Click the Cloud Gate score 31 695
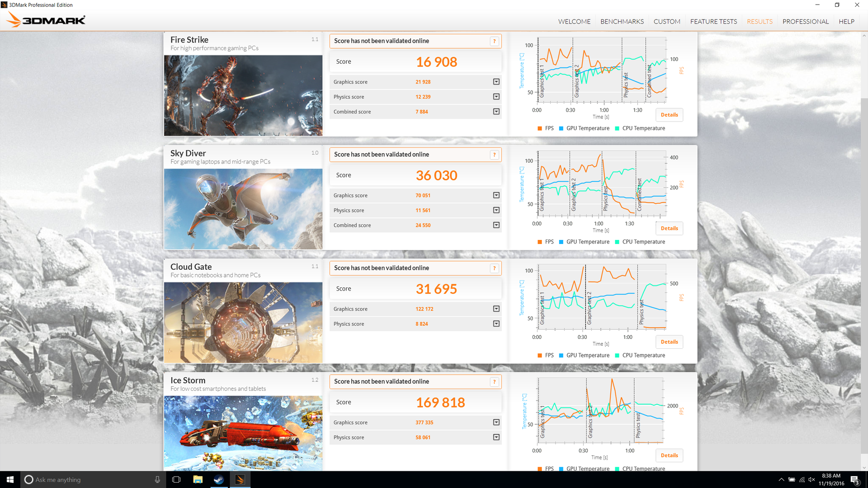Image resolution: width=868 pixels, height=488 pixels. [436, 289]
